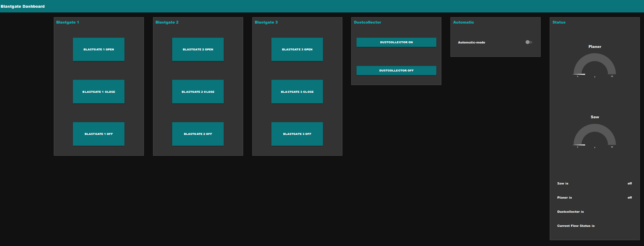Click the 'off' value beside Planer is

coord(630,198)
